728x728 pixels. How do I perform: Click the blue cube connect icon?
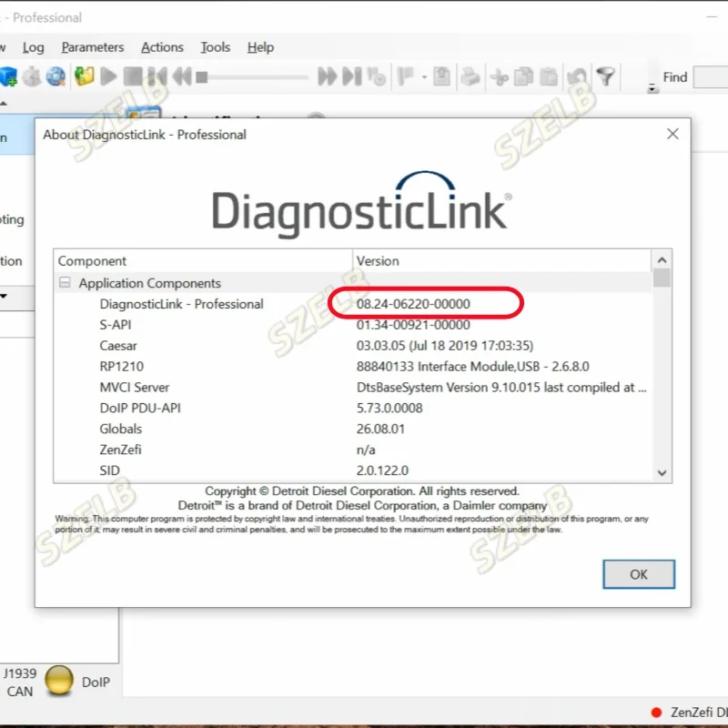[x=8, y=76]
